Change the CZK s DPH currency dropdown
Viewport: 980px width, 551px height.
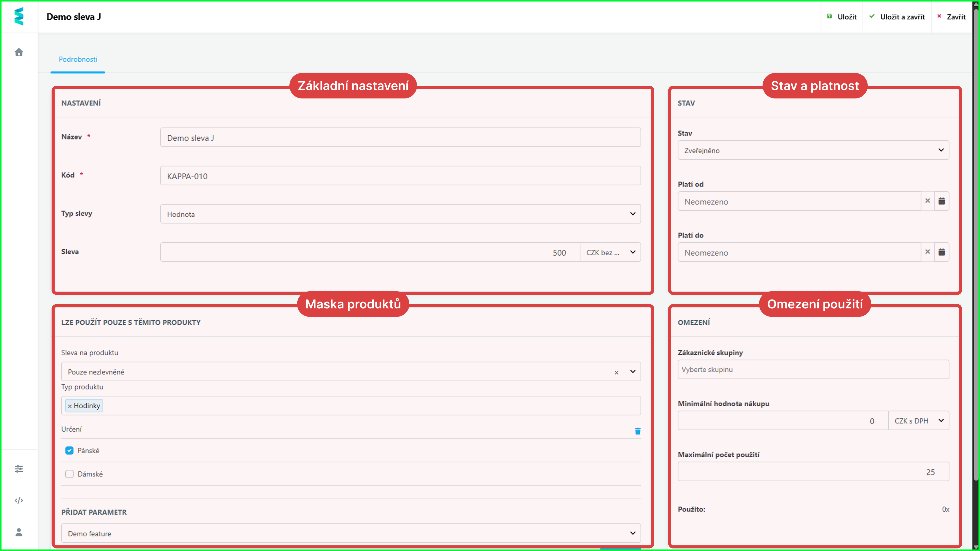click(x=918, y=421)
